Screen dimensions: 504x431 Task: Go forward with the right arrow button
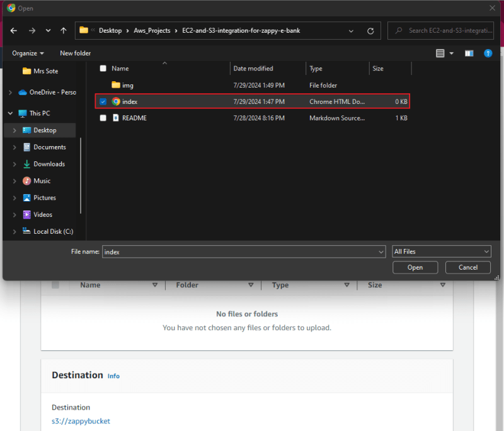[32, 30]
